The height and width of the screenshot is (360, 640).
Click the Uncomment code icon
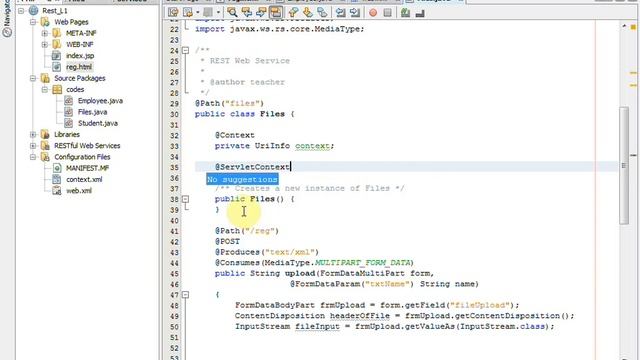coord(420,13)
